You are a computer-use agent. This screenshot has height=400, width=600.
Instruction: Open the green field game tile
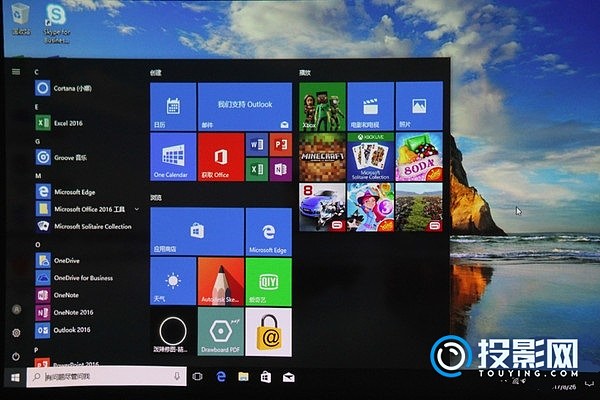[419, 207]
